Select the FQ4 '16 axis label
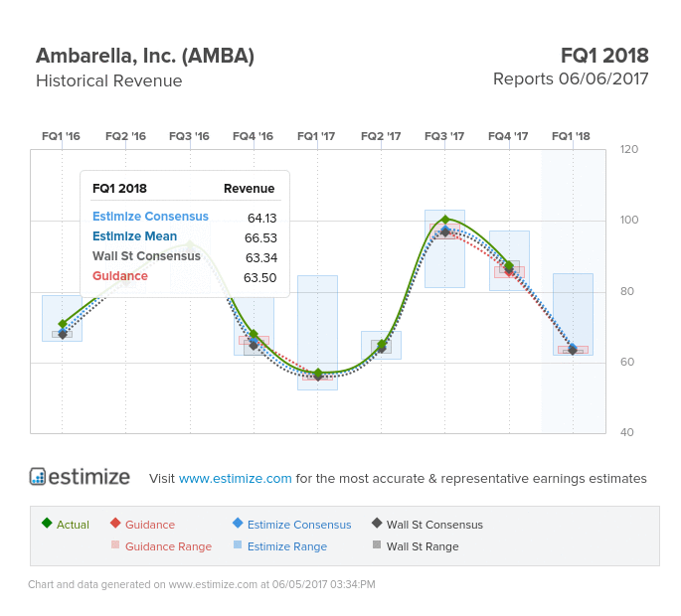 (x=254, y=136)
